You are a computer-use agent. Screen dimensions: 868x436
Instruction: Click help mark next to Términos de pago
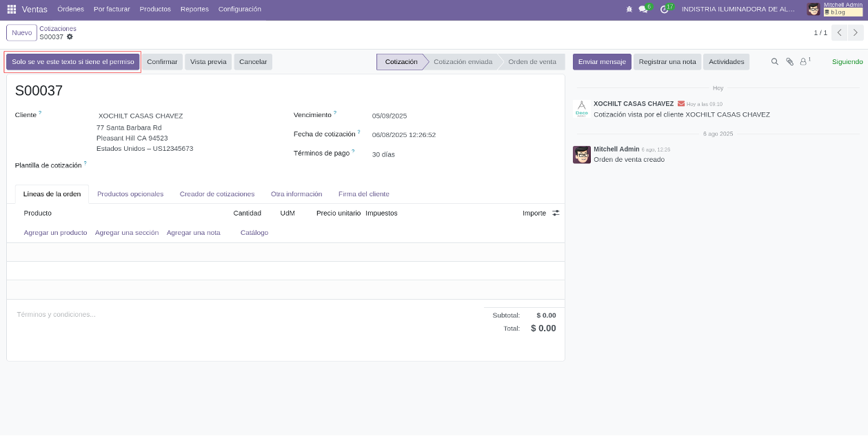pos(353,152)
